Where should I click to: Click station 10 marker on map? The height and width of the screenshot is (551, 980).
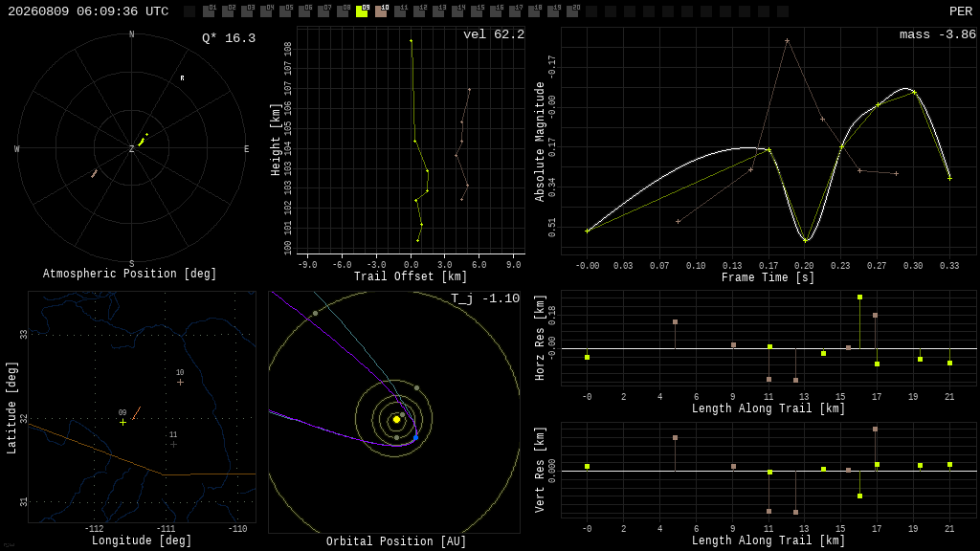[x=181, y=382]
